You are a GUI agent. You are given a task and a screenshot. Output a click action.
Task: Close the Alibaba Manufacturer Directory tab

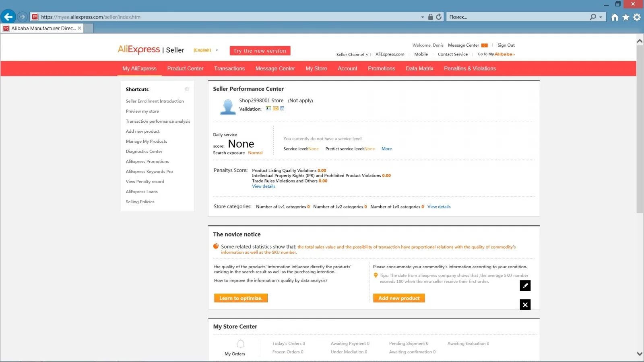click(79, 28)
